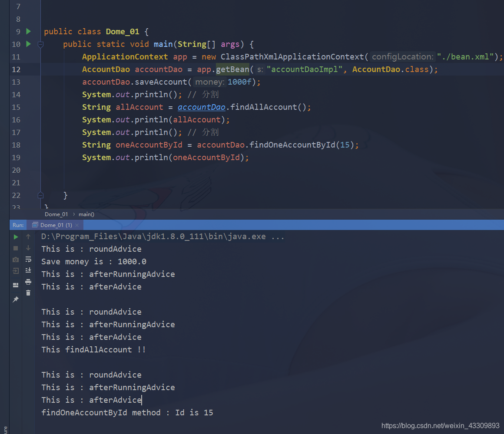
Task: Select the Dome_01 (1) run tab
Action: (56, 225)
